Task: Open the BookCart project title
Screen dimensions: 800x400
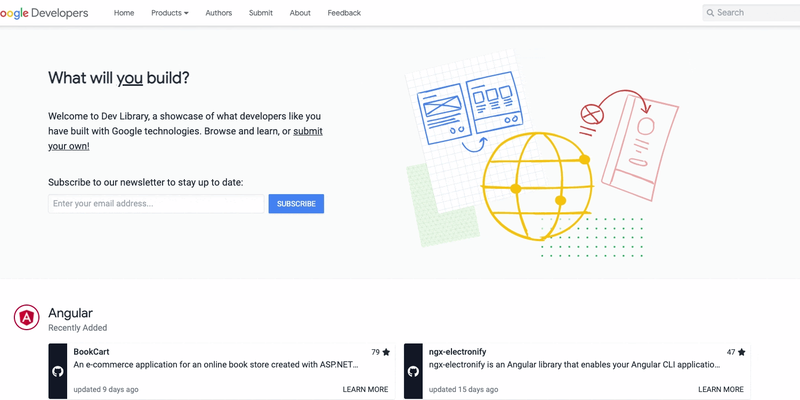Action: click(x=91, y=352)
